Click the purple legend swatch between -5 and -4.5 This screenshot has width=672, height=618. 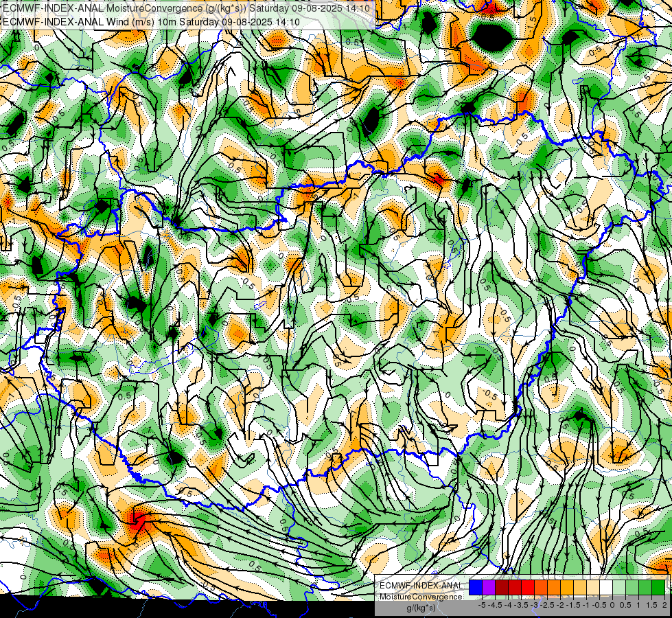pos(489,588)
